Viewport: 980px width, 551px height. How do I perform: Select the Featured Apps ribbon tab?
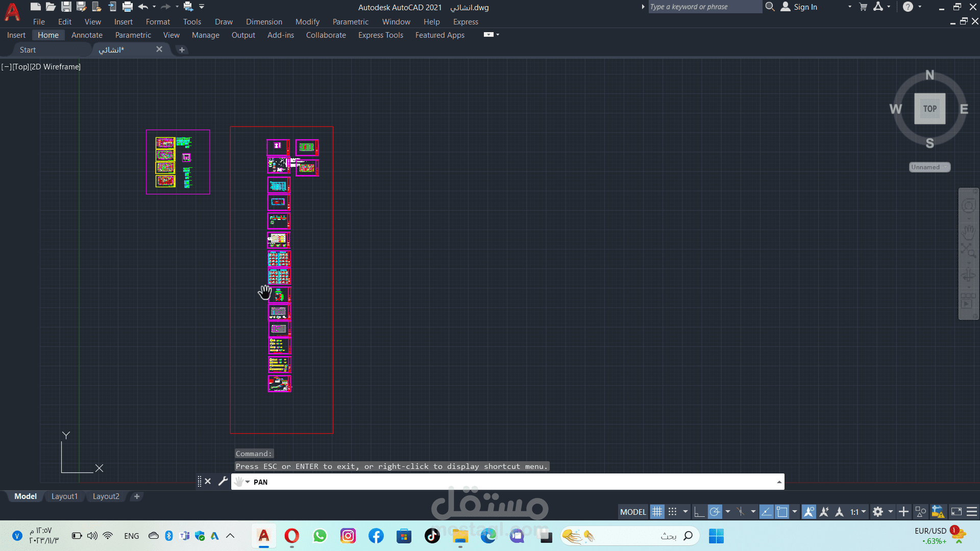(x=439, y=35)
